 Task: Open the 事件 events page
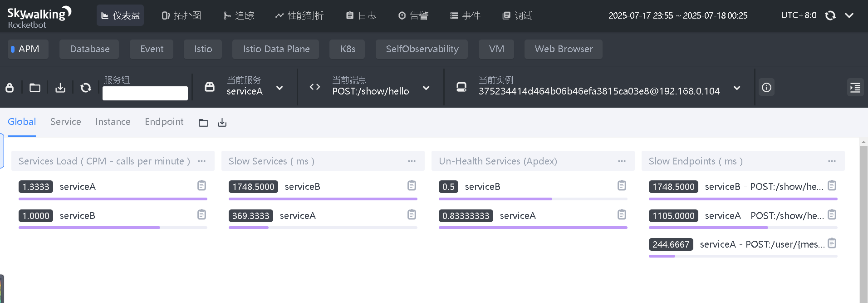(466, 15)
